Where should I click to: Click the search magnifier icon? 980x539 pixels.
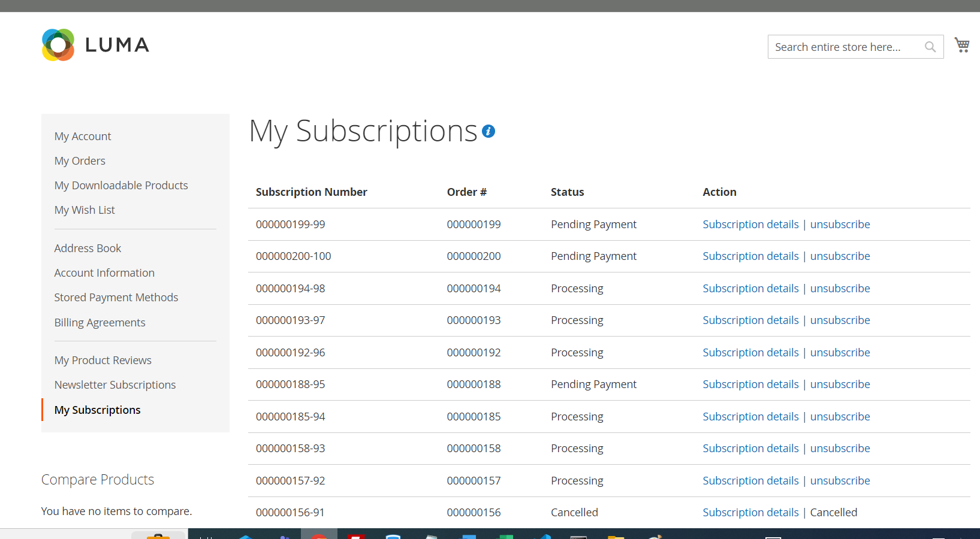(x=930, y=47)
